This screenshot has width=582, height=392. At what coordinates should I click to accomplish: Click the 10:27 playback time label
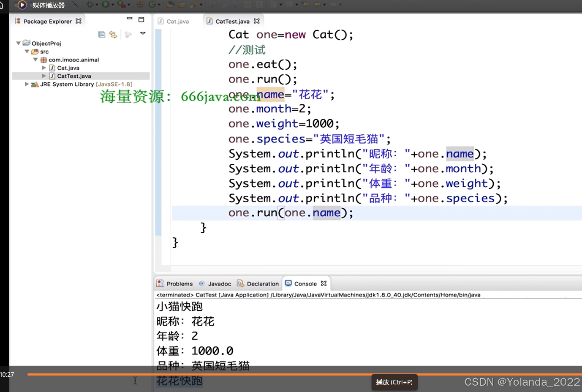[7, 374]
